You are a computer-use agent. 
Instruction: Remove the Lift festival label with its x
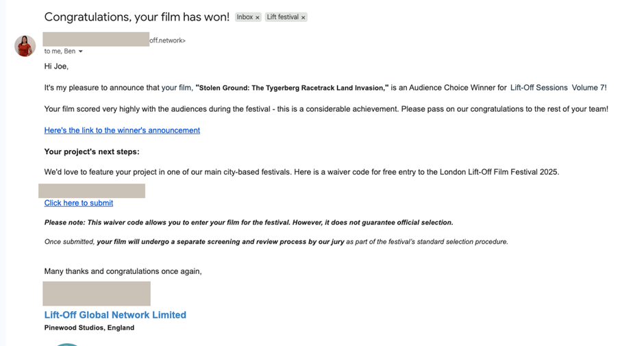coord(303,18)
